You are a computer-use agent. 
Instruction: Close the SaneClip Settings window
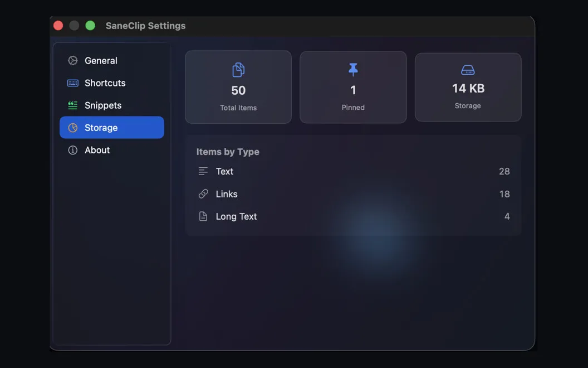(58, 26)
